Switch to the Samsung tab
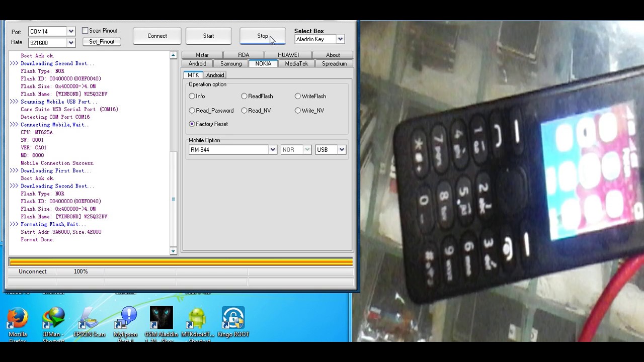The image size is (644, 362). click(x=231, y=64)
